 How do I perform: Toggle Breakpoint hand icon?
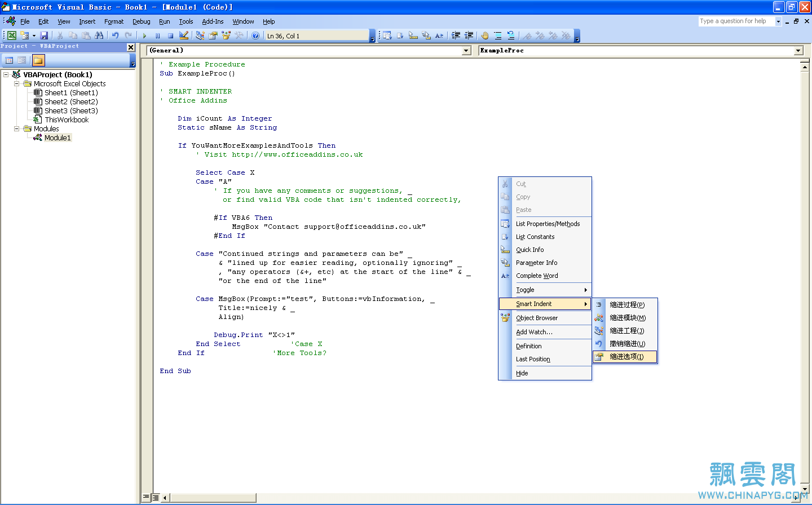485,35
